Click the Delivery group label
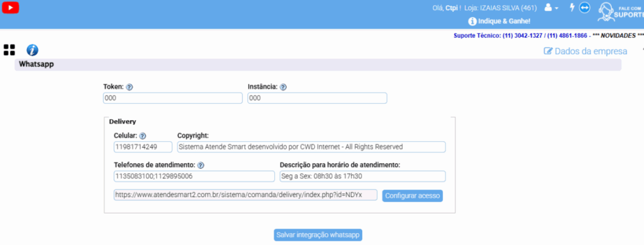The height and width of the screenshot is (245, 644). pos(123,122)
